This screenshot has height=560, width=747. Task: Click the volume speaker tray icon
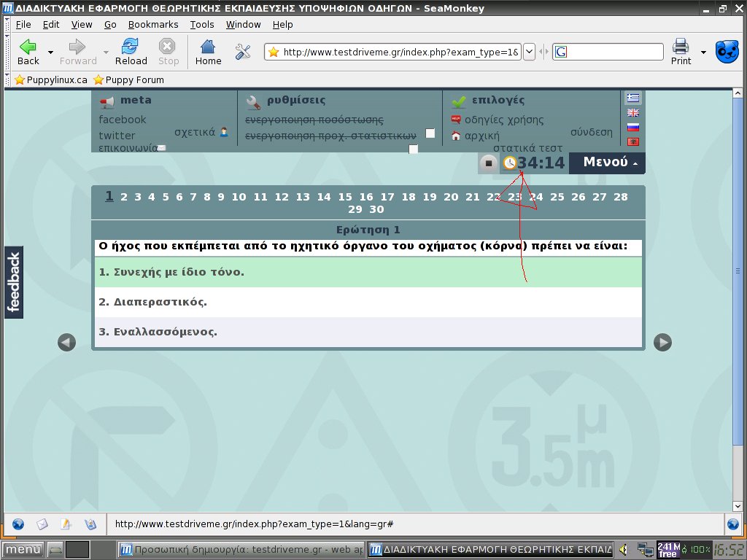point(624,550)
